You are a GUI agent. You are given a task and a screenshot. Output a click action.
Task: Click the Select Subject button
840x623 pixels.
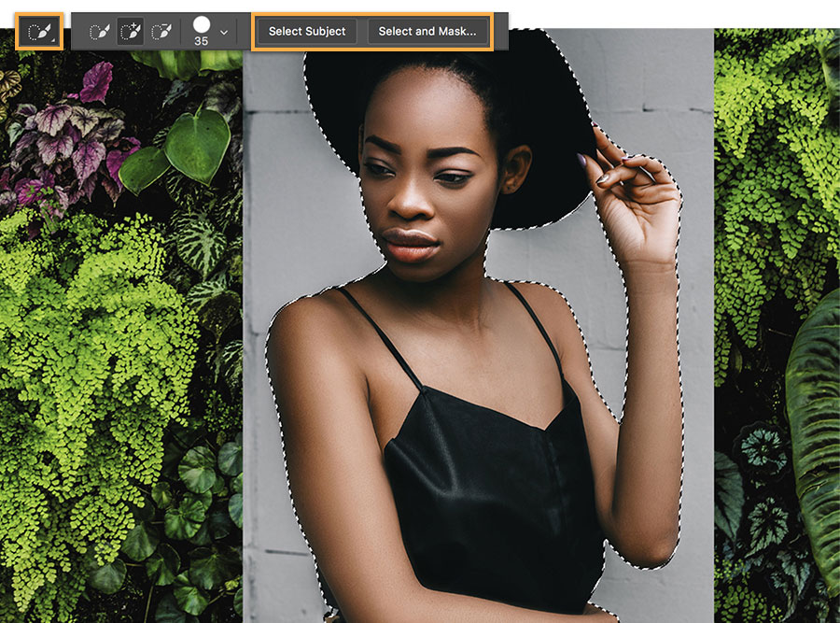(307, 32)
